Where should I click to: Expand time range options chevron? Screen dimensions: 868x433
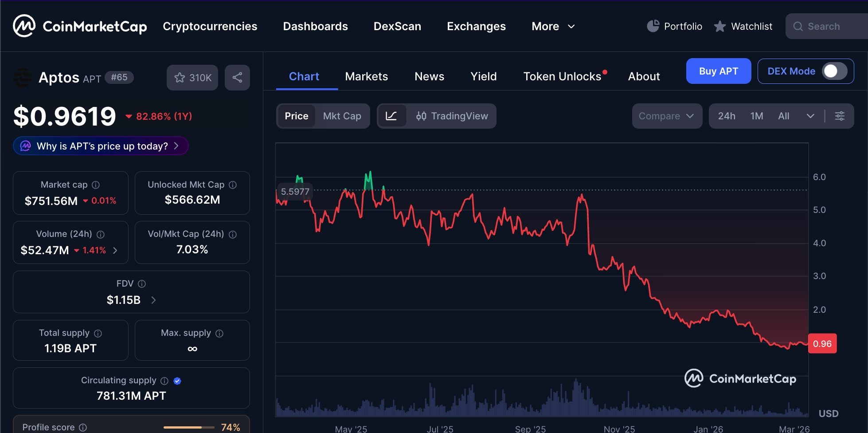click(810, 116)
